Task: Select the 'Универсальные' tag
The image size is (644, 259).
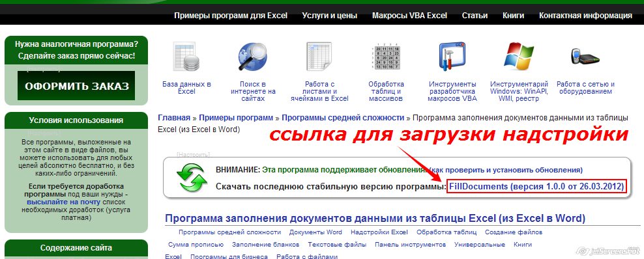Action: pyautogui.click(x=480, y=244)
